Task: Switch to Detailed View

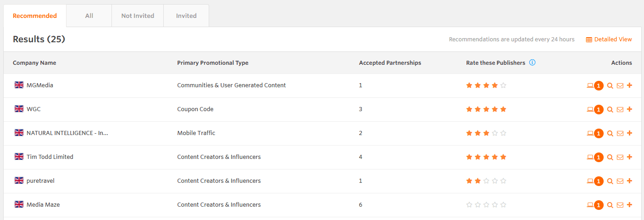Action: click(609, 39)
